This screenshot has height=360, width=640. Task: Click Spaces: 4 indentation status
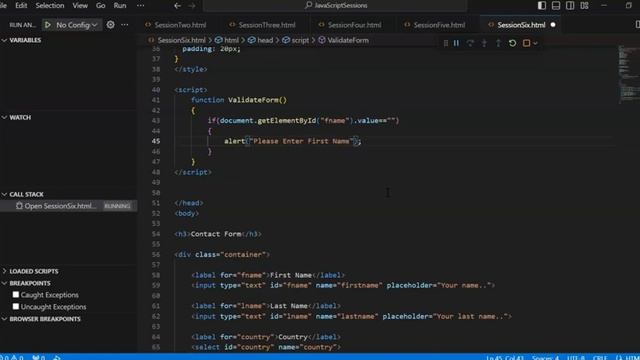[545, 358]
